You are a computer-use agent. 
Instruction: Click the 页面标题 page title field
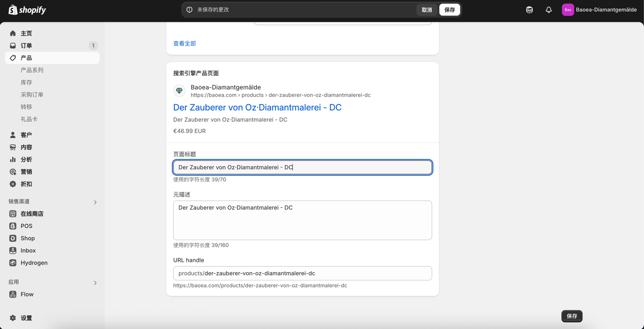pos(302,167)
